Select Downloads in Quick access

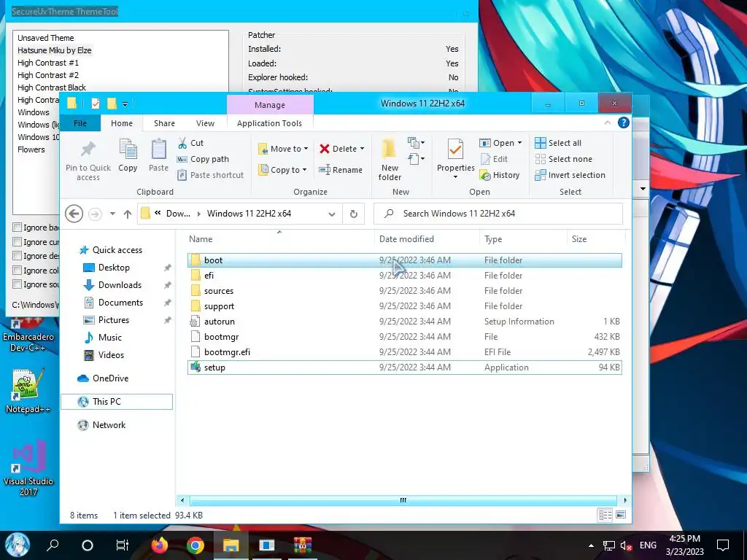(x=120, y=285)
